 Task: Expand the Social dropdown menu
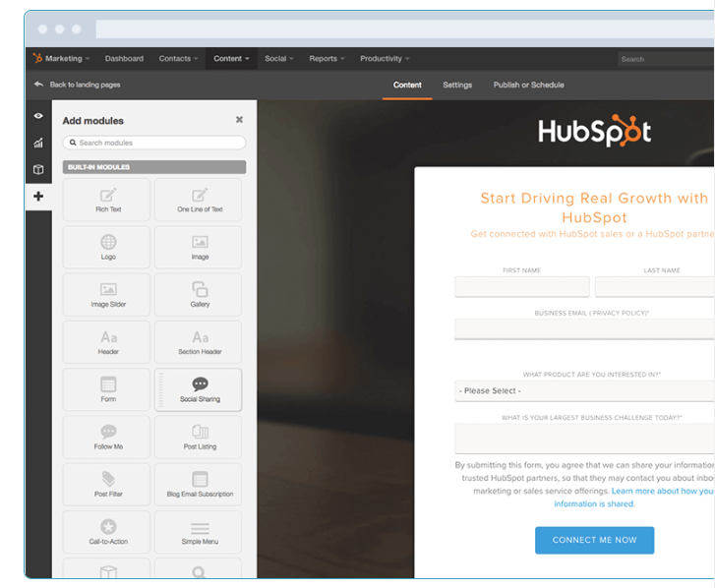pos(279,58)
